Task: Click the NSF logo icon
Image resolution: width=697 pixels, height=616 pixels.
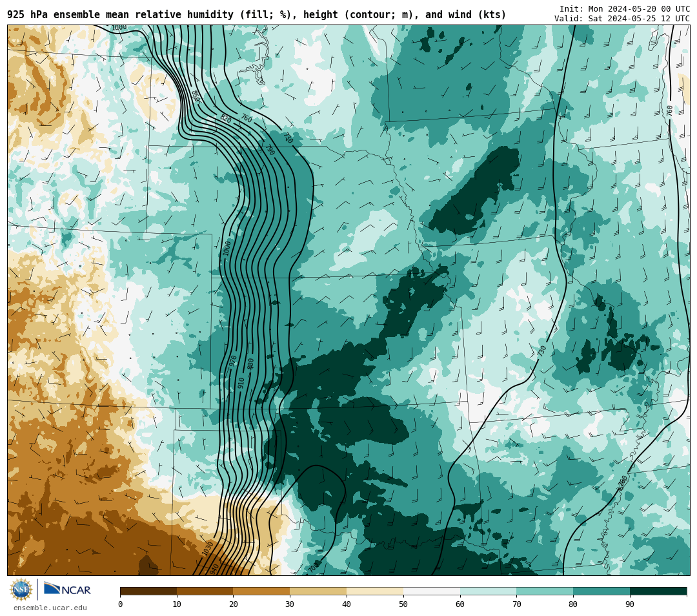Action: tap(21, 590)
